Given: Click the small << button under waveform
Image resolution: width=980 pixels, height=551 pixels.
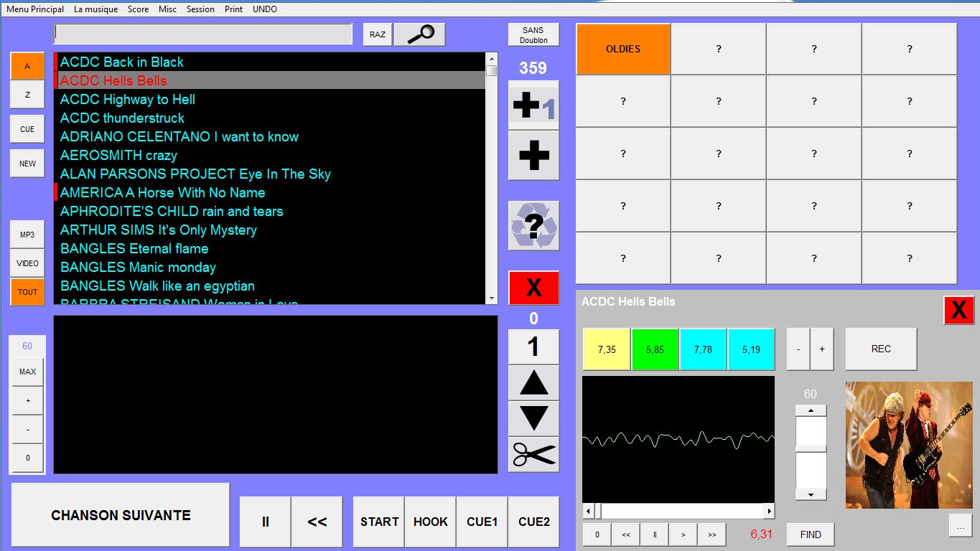Looking at the screenshot, I should [625, 534].
